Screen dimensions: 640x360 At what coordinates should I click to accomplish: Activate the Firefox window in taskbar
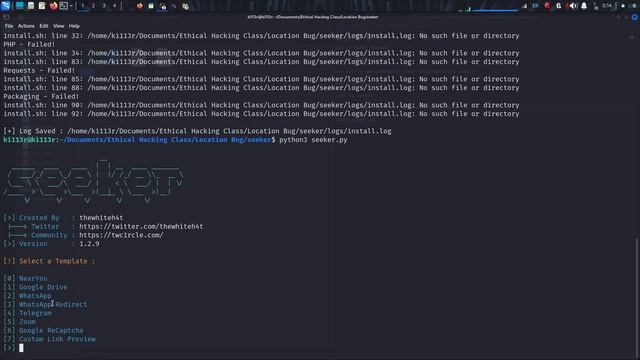tap(140, 6)
